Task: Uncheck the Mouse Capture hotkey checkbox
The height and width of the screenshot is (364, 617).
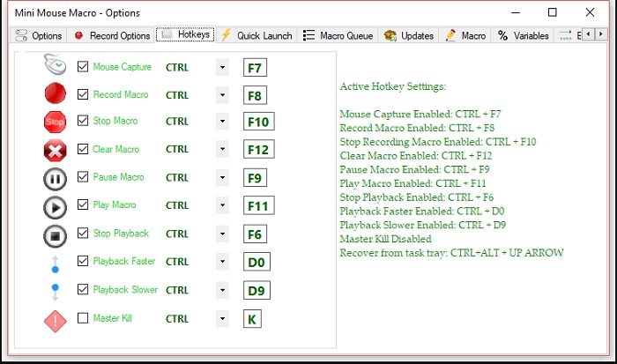Action: pyautogui.click(x=83, y=67)
